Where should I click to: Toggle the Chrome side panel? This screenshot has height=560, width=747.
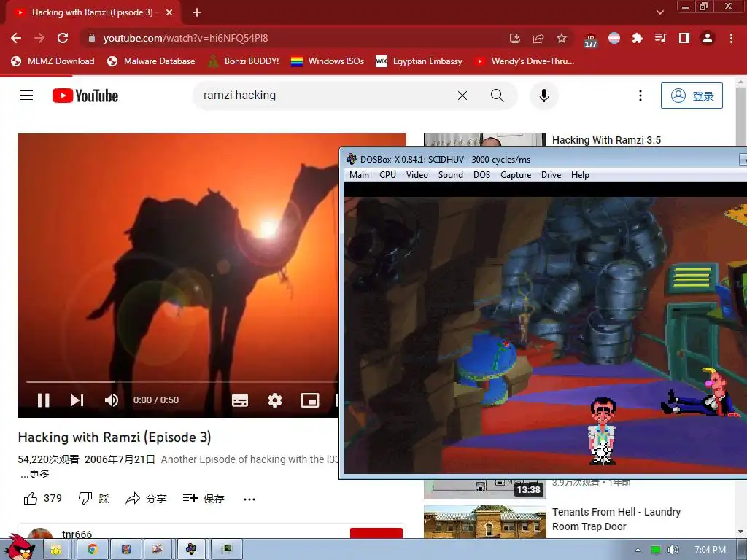pos(684,38)
